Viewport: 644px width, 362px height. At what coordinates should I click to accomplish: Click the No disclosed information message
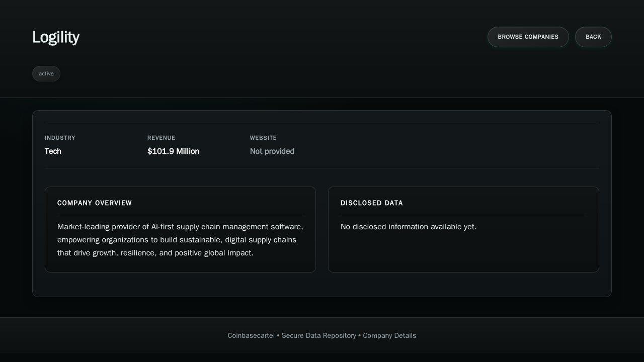click(x=409, y=227)
